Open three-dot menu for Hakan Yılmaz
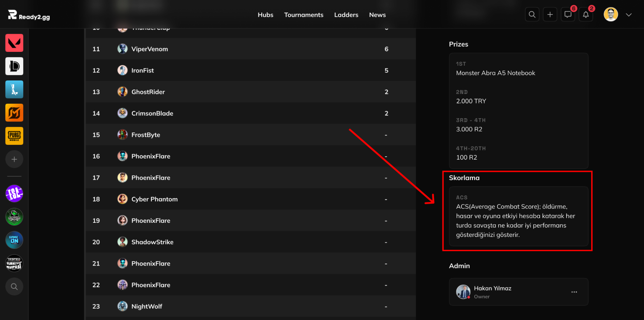The image size is (644, 320). click(574, 292)
